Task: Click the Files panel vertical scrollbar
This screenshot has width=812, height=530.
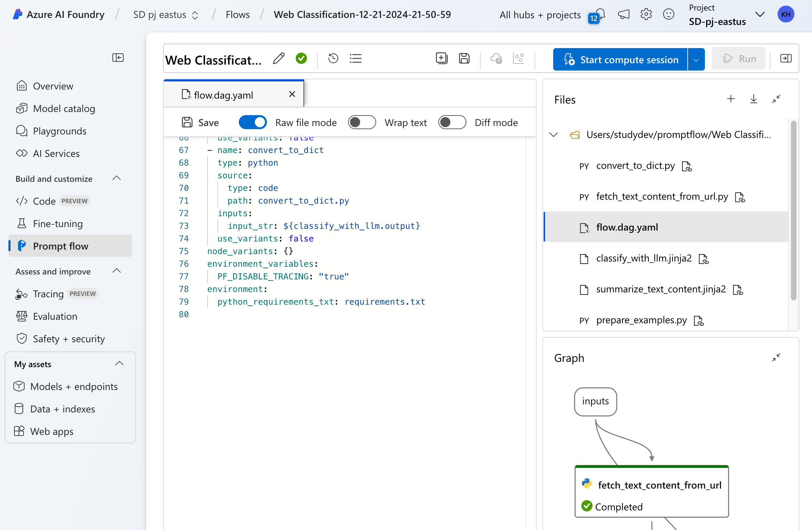Action: (x=793, y=211)
